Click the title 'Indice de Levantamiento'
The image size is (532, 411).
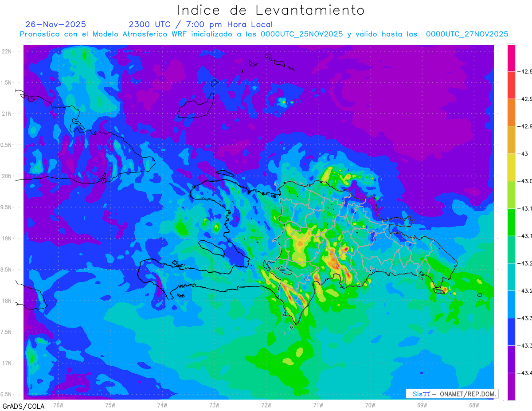(x=271, y=10)
